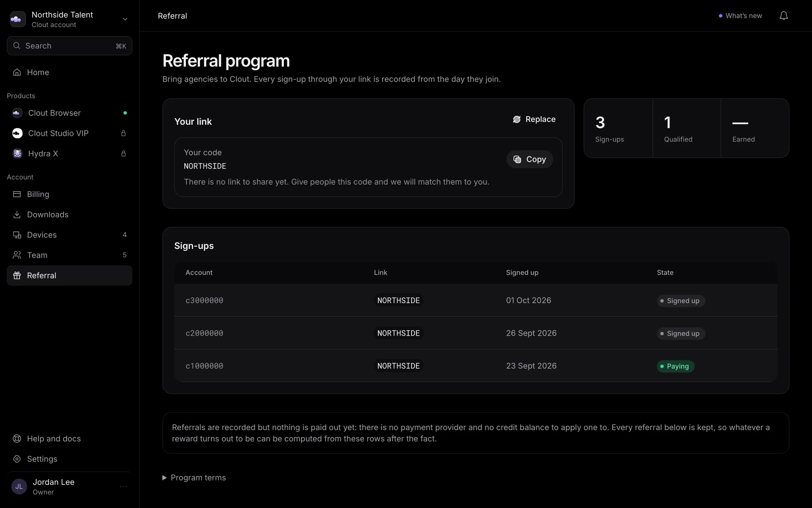
Task: Click the Hydra X lock icon
Action: click(123, 153)
